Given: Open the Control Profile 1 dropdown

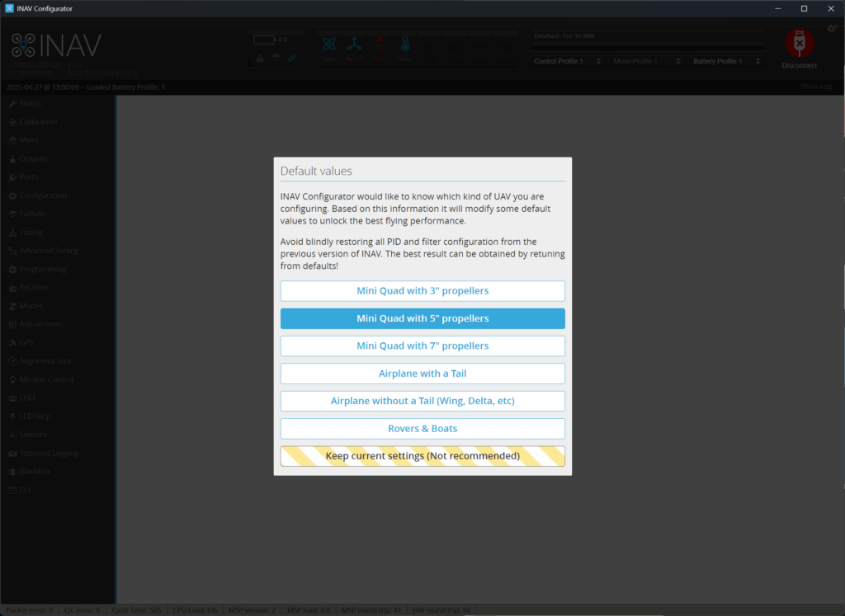Looking at the screenshot, I should 568,61.
